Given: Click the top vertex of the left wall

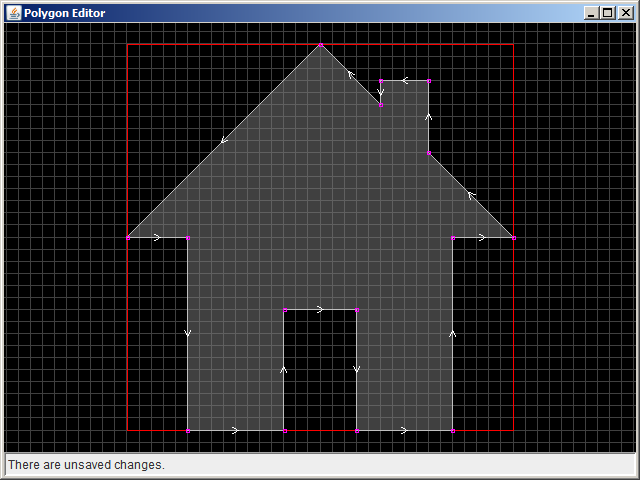Looking at the screenshot, I should point(187,237).
